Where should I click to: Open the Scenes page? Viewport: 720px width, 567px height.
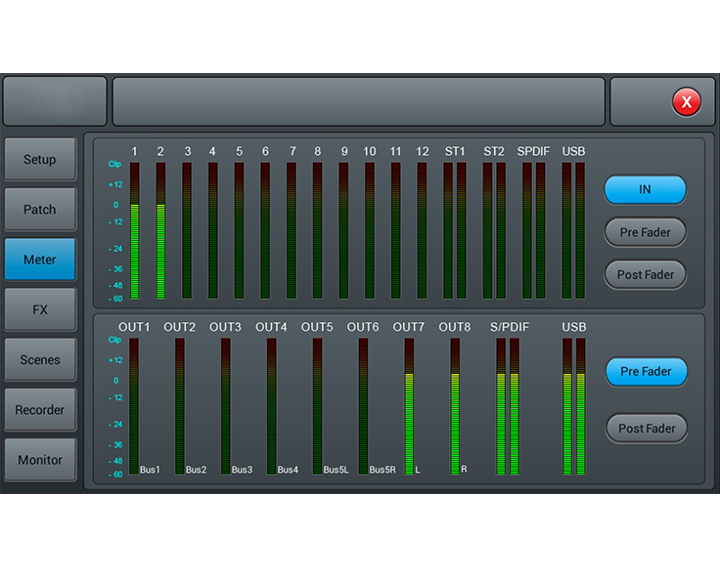click(40, 360)
